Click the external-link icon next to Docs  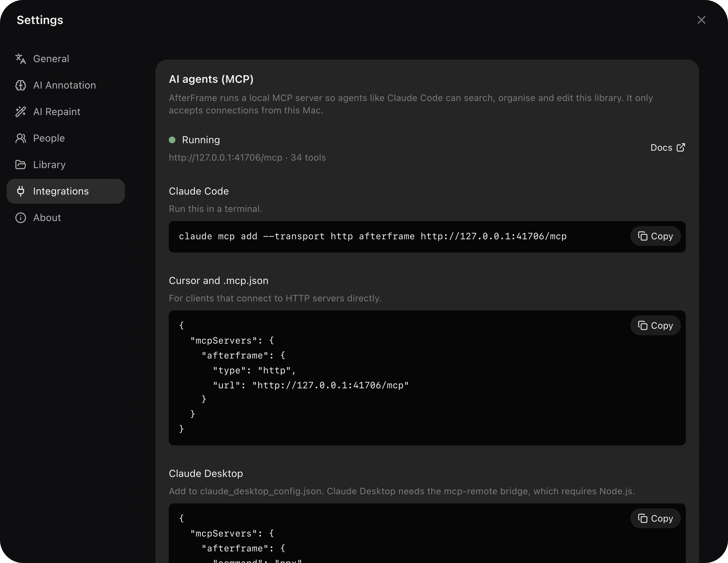coord(681,147)
